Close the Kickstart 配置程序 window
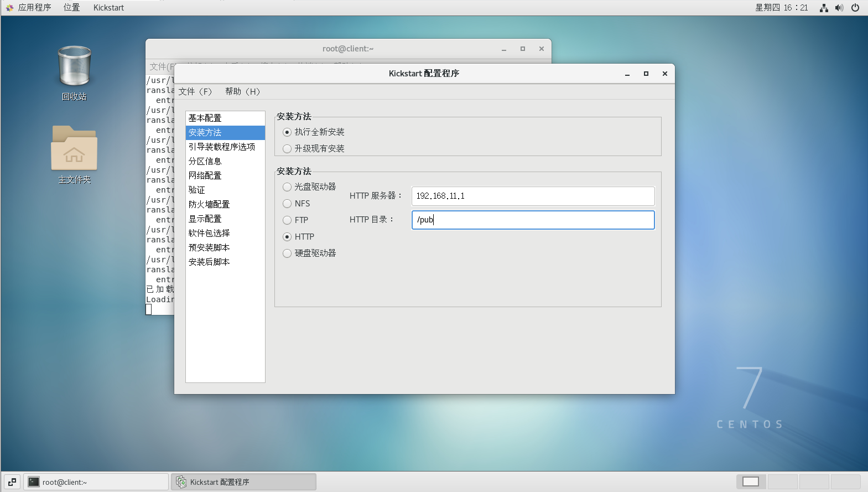Screen dimensions: 868x492 [665, 74]
